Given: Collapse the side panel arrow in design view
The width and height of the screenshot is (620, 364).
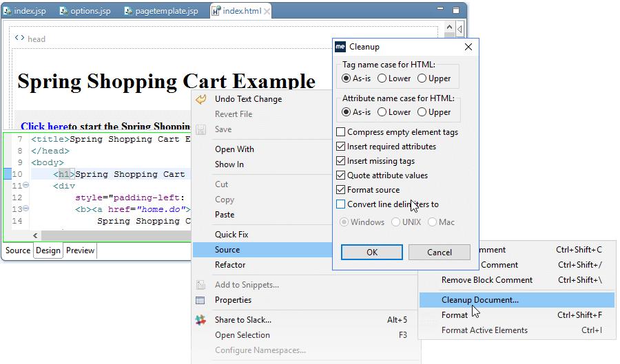Looking at the screenshot, I should click(459, 29).
